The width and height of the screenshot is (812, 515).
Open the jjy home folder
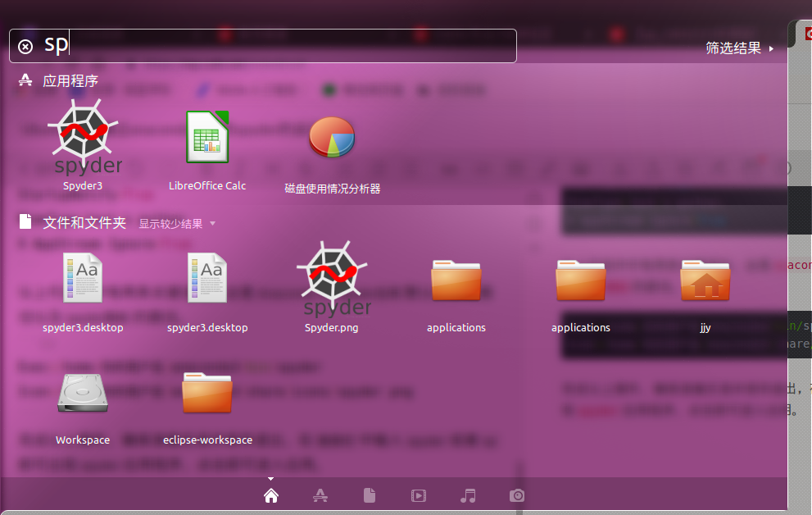[705, 279]
